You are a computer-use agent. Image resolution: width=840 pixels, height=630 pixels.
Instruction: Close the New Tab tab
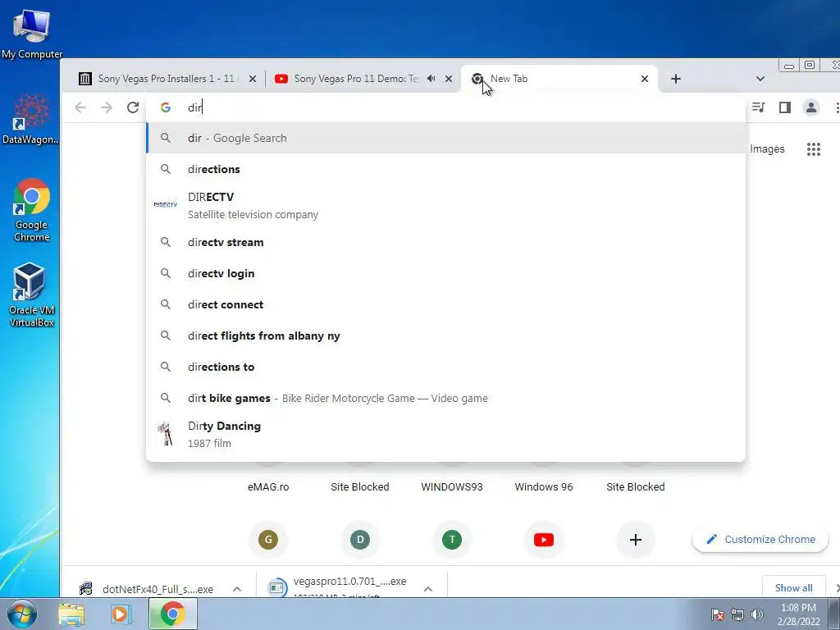(x=645, y=79)
